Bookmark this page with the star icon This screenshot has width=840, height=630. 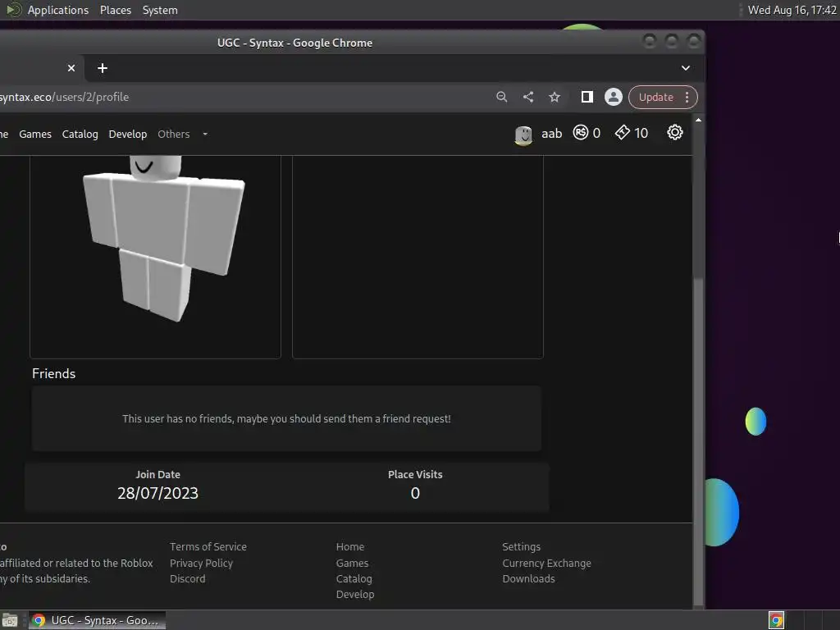coord(555,97)
